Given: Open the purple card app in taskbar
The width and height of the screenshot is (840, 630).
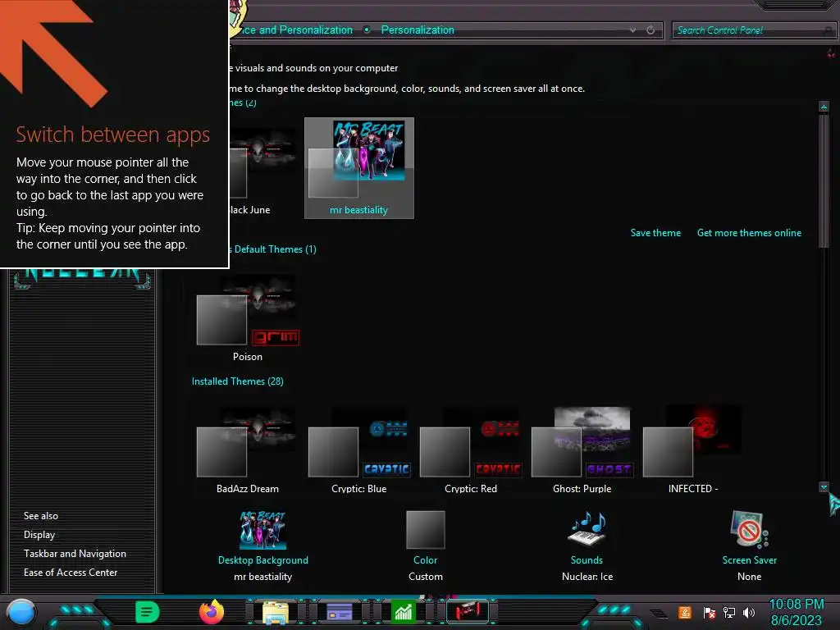Looking at the screenshot, I should click(339, 612).
